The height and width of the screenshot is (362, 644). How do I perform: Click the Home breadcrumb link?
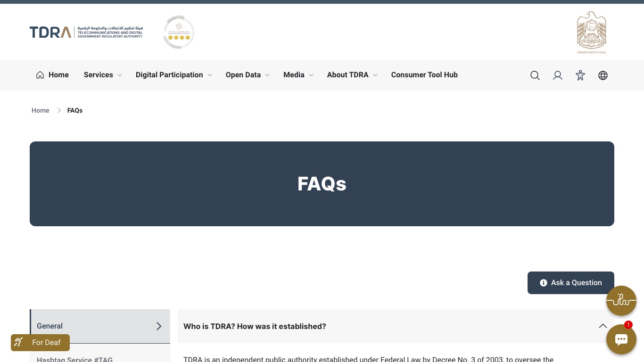(41, 110)
